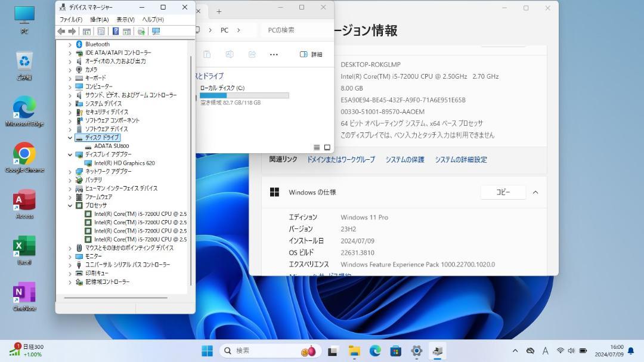Open the 操作(A) menu
Viewport: 644px width, 362px height.
(100, 19)
